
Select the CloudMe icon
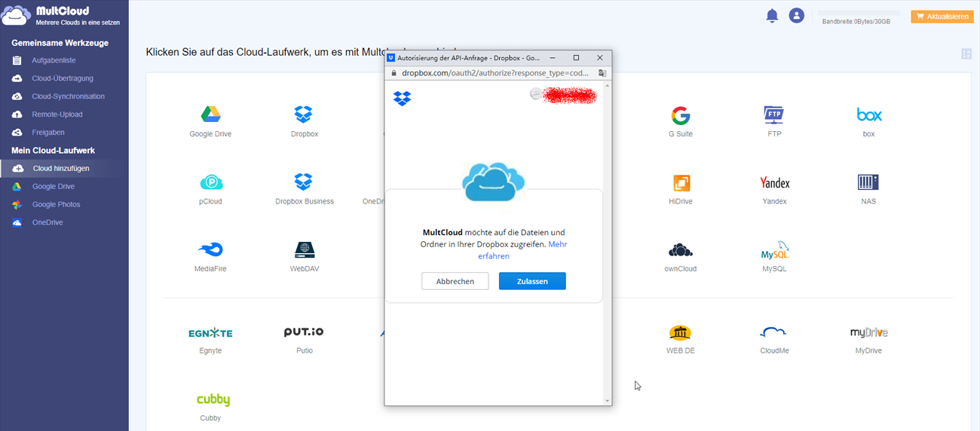click(x=774, y=332)
